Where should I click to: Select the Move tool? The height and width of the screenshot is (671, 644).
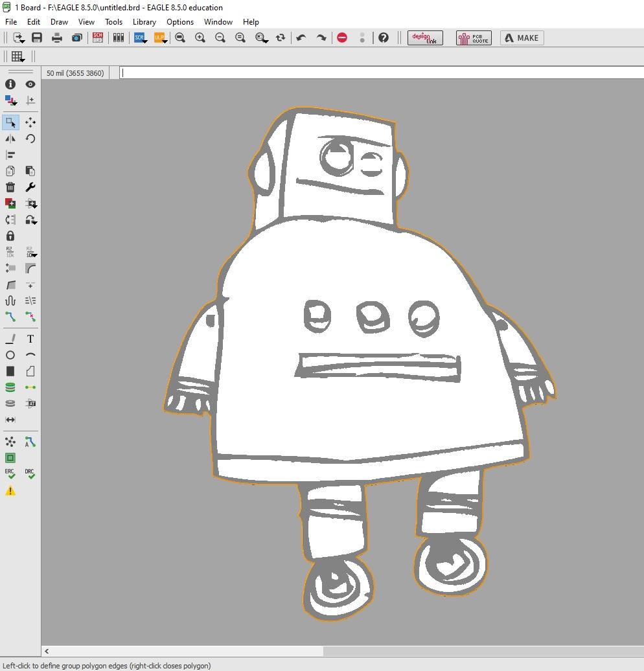[x=30, y=122]
